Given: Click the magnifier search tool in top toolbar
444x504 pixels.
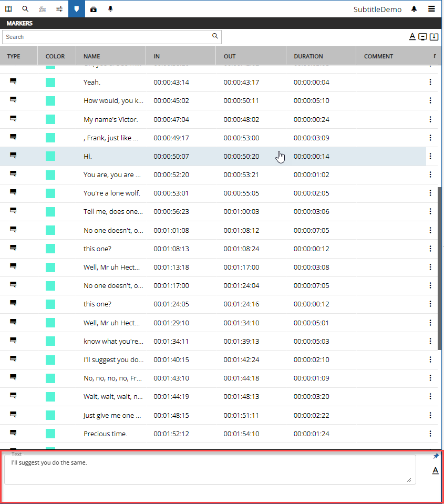Looking at the screenshot, I should 25,9.
